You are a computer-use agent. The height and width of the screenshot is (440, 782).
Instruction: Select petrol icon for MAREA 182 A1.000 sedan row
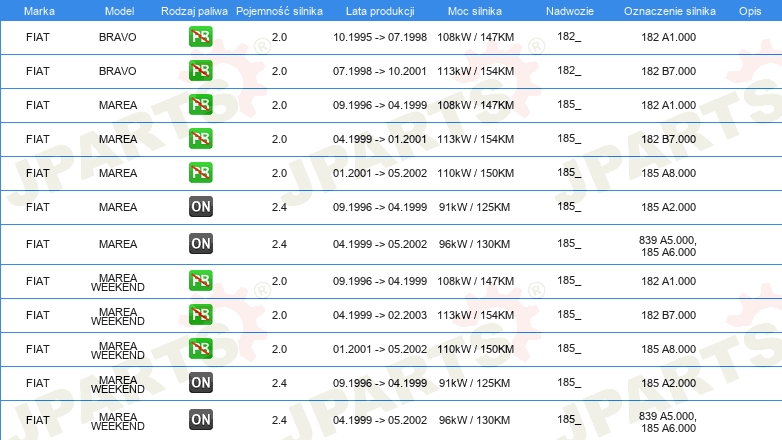200,105
